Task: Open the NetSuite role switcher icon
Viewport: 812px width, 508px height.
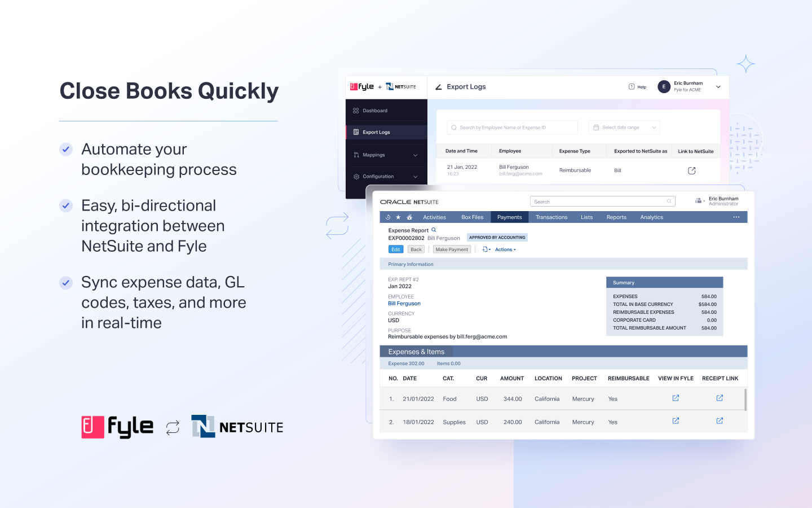Action: (x=699, y=201)
